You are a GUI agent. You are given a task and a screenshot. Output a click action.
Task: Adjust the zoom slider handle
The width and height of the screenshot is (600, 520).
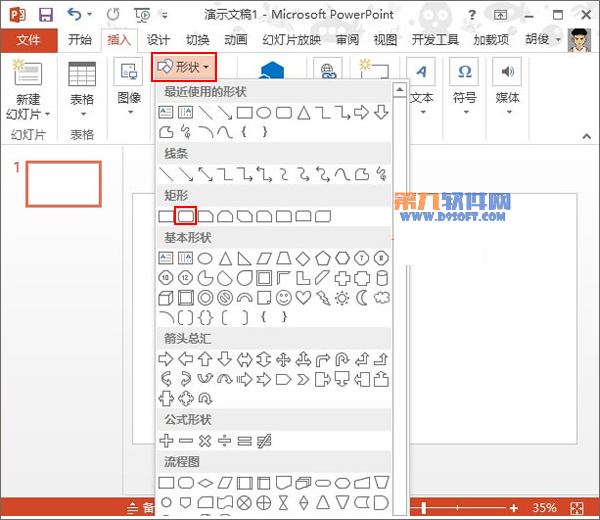[x=424, y=508]
